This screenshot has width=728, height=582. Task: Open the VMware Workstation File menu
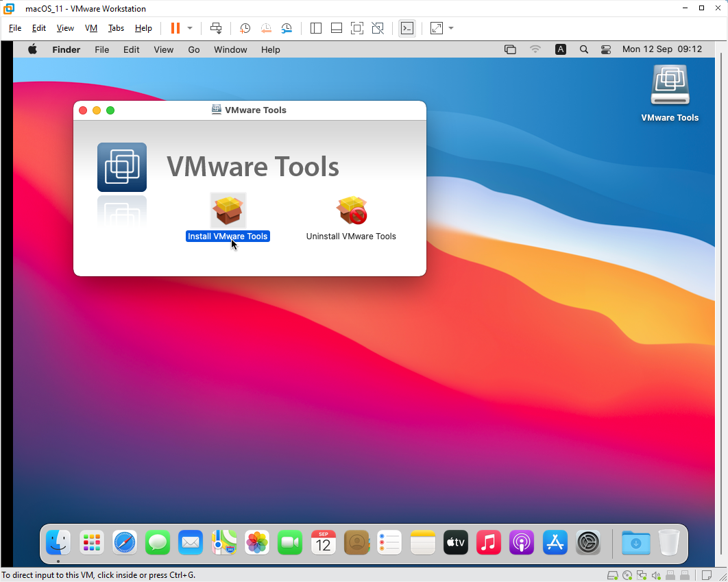tap(15, 28)
